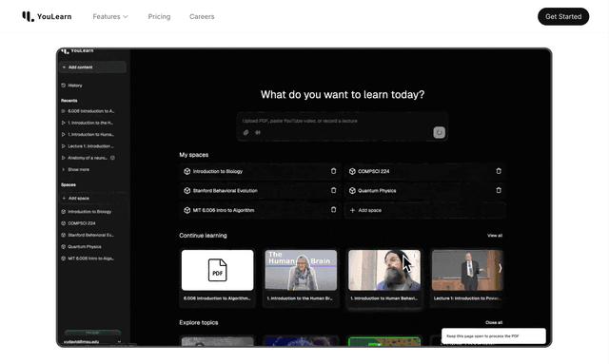The width and height of the screenshot is (609, 364).
Task: Click the paperclip attach file icon
Action: pos(246,132)
